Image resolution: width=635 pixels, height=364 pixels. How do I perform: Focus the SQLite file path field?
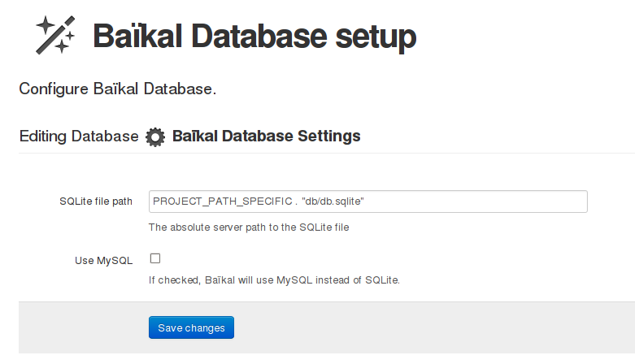point(368,201)
